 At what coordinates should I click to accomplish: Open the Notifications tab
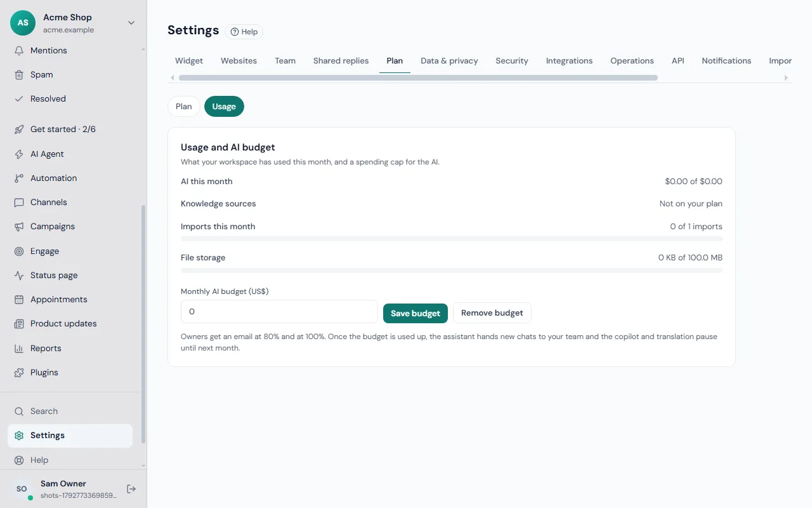tap(726, 61)
